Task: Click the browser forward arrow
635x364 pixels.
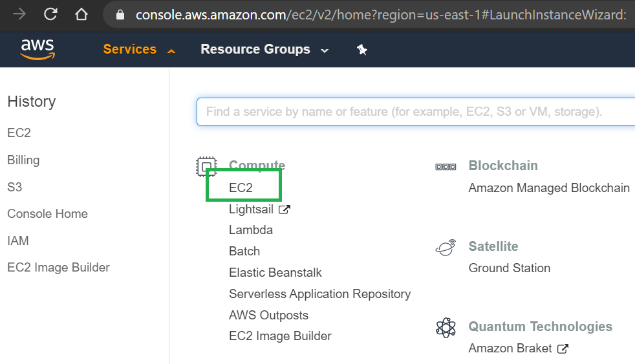Action: 19,14
